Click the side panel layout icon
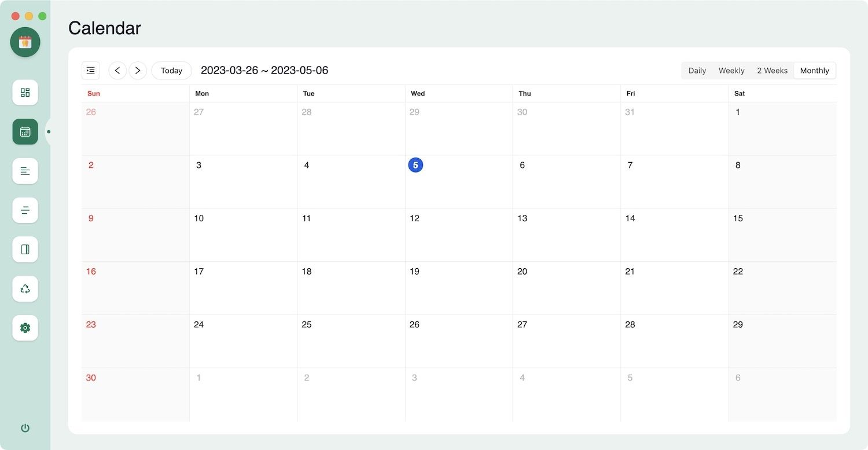Viewport: 868px width, 450px height. pos(25,250)
